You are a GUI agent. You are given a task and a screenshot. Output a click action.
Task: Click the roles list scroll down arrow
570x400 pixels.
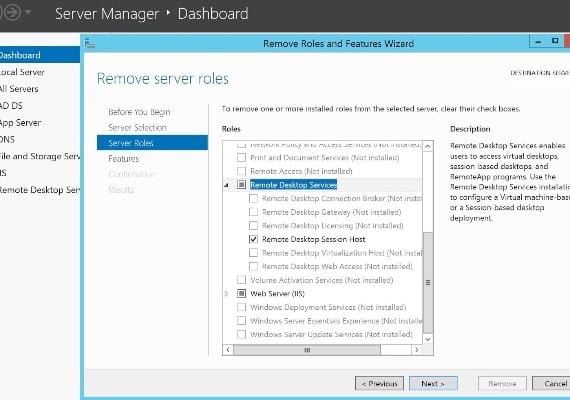428,339
